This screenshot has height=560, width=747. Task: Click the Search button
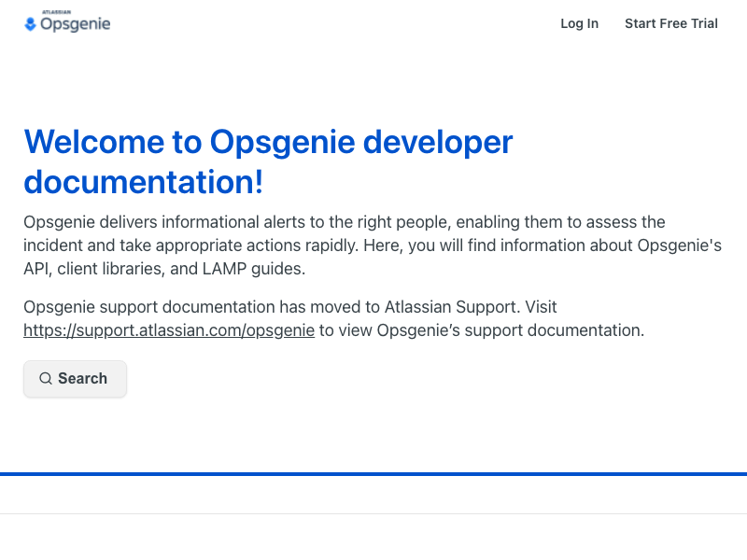pyautogui.click(x=76, y=379)
